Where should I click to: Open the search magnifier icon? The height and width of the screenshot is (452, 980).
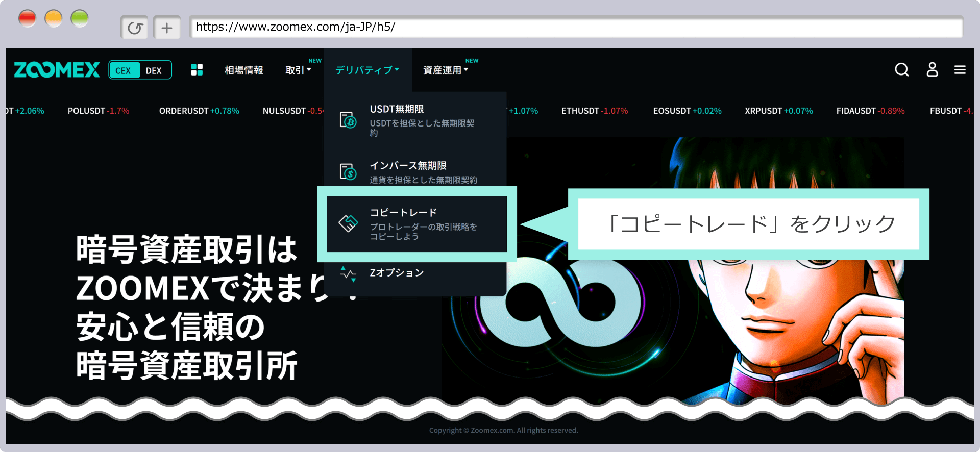(902, 69)
